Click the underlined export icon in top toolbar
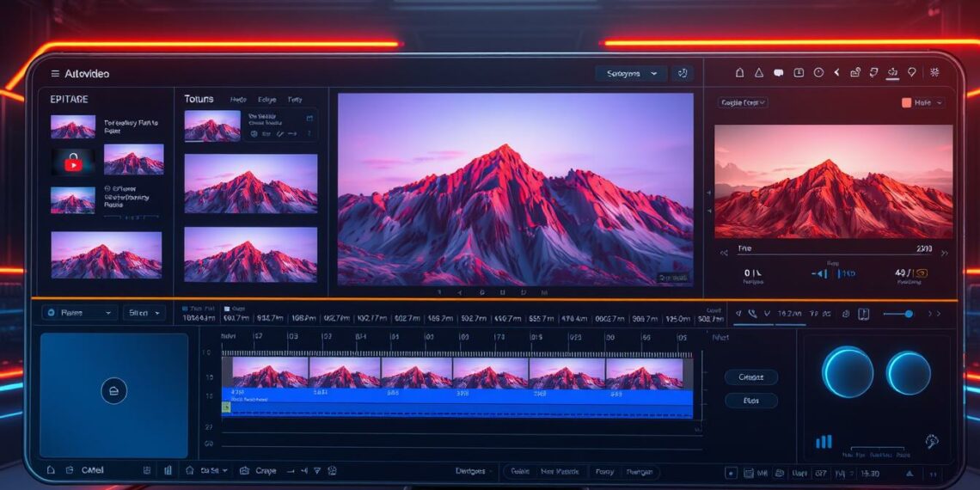The image size is (980, 490). [x=892, y=74]
